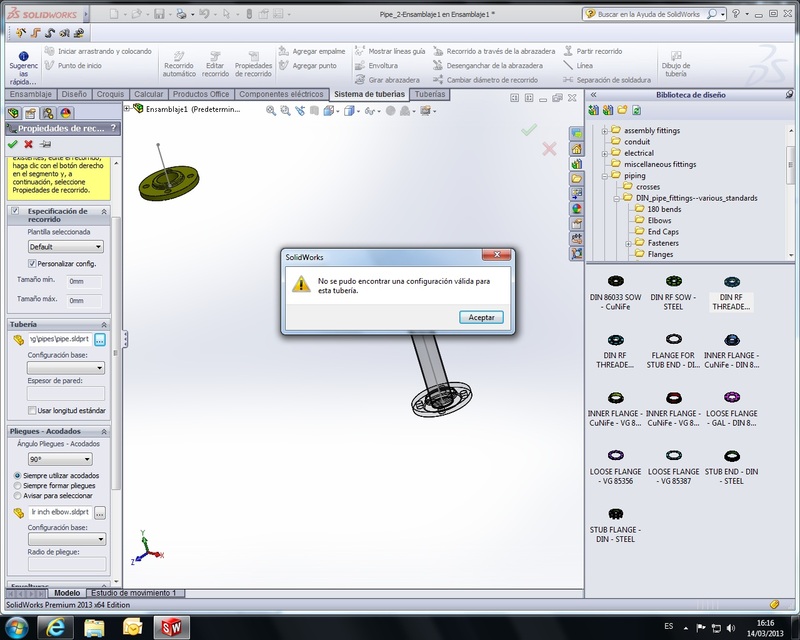Open Windows Start menu
800x640 pixels.
click(x=16, y=627)
